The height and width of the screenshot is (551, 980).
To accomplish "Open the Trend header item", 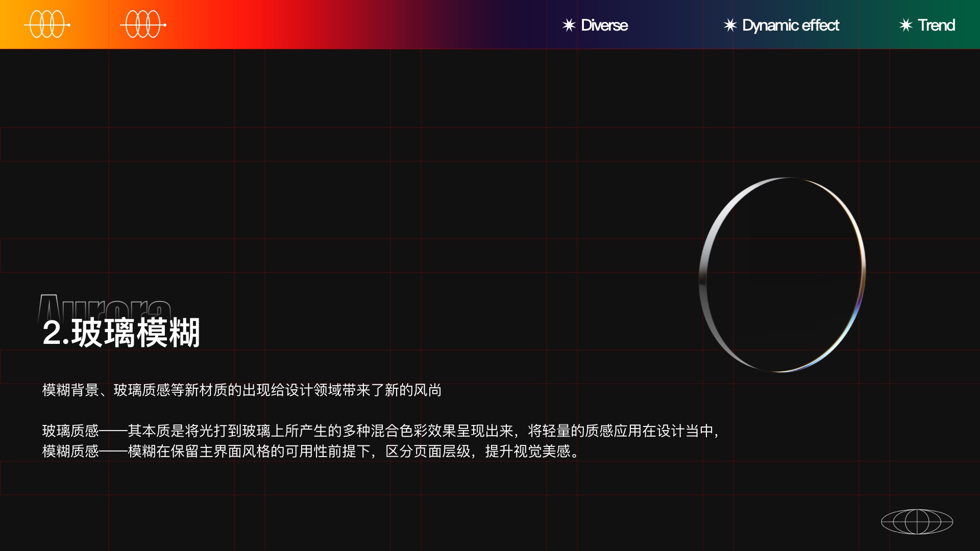I will pos(936,25).
